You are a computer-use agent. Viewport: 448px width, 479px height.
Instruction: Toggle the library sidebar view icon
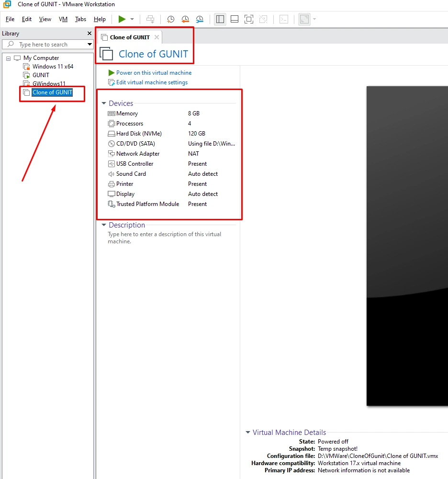pyautogui.click(x=220, y=19)
